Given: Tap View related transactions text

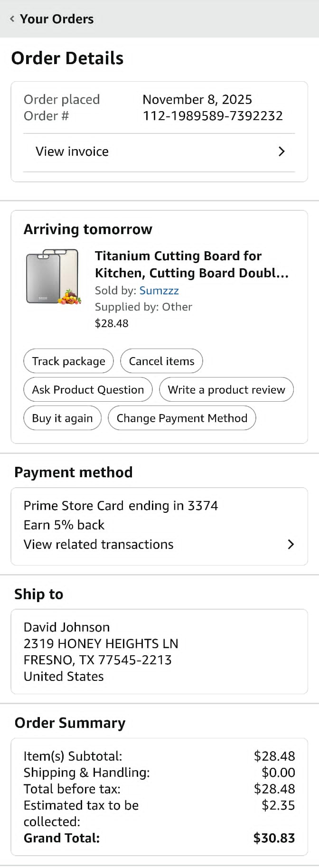Looking at the screenshot, I should (x=99, y=544).
